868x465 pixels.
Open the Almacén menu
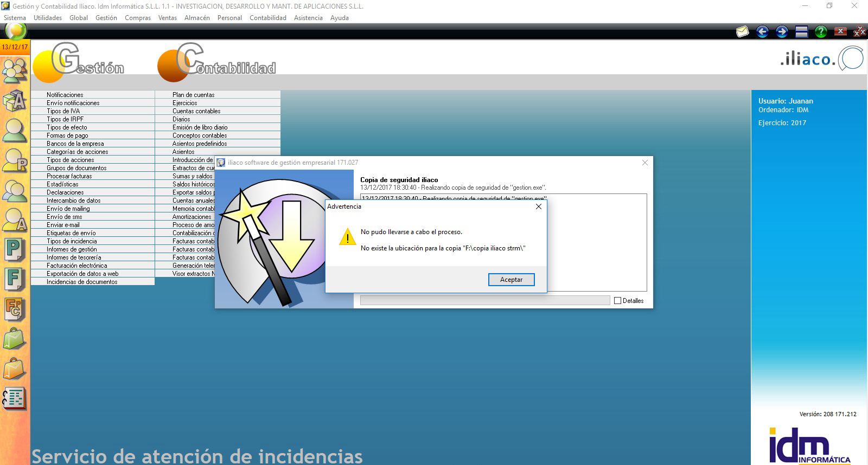coord(197,18)
